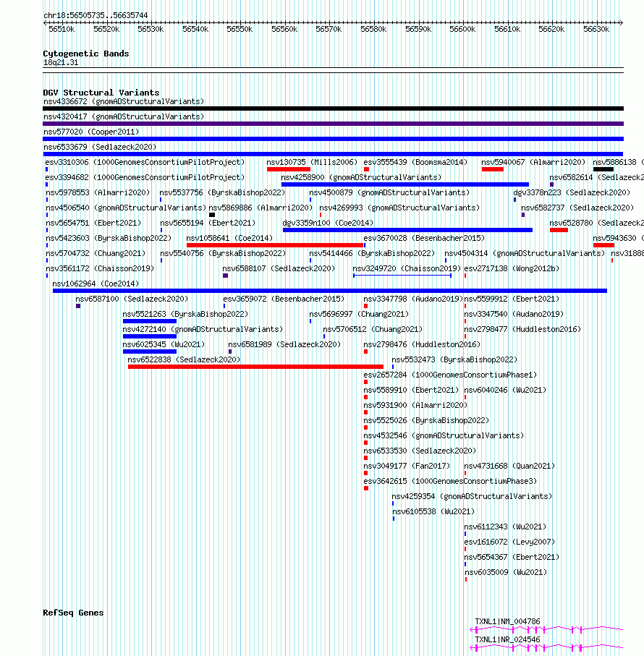
Task: Click the blue dgv3359n100 variant bar
Action: coord(407,230)
